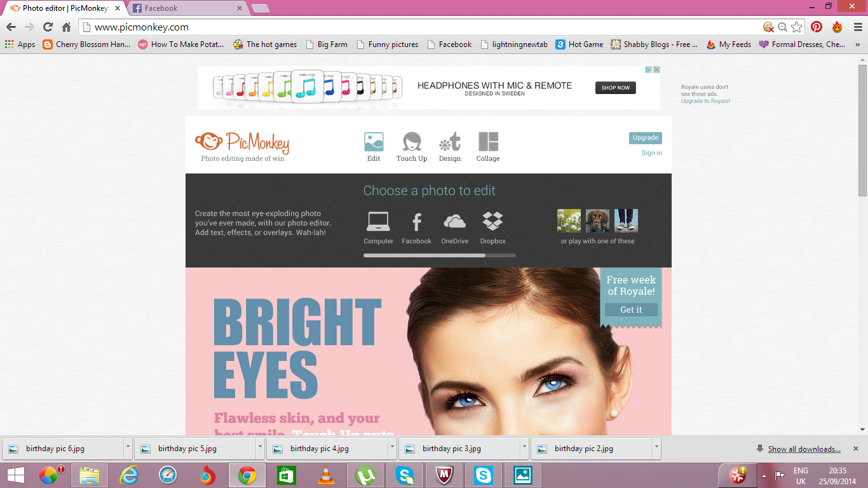Open McAfee from the taskbar
The height and width of the screenshot is (488, 868).
(444, 475)
